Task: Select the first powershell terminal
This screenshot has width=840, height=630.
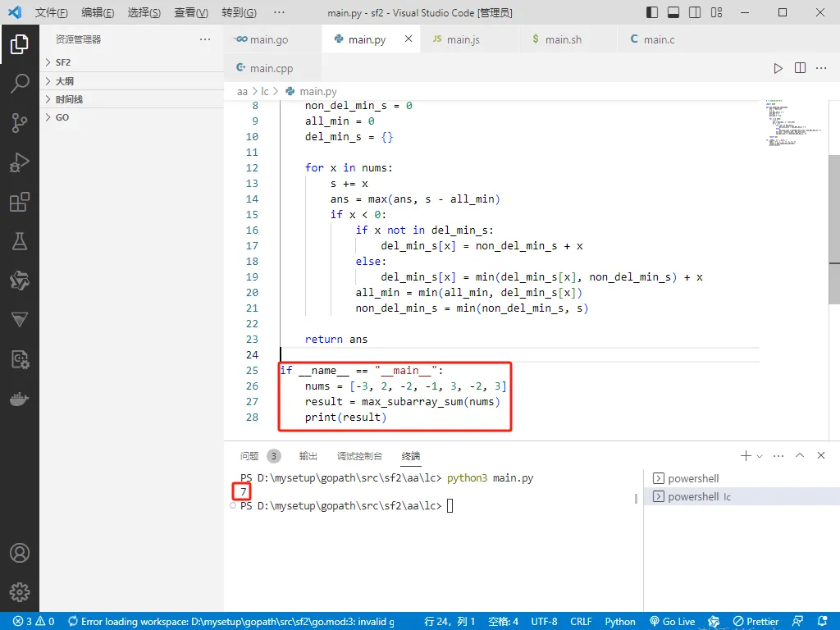Action: [742, 478]
